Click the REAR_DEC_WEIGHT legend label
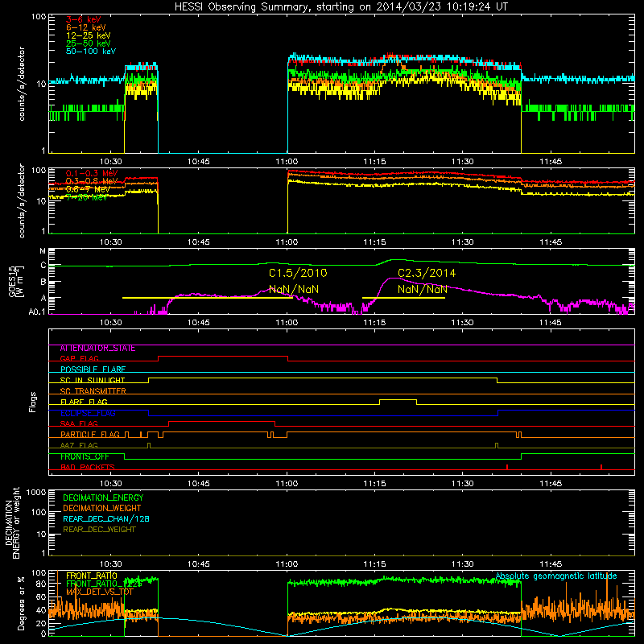The width and height of the screenshot is (644, 644). point(99,530)
